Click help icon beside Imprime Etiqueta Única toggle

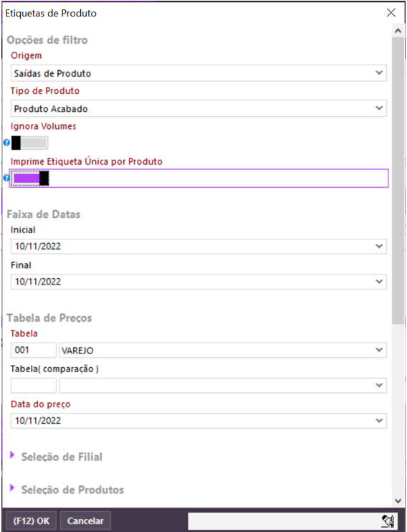6,178
